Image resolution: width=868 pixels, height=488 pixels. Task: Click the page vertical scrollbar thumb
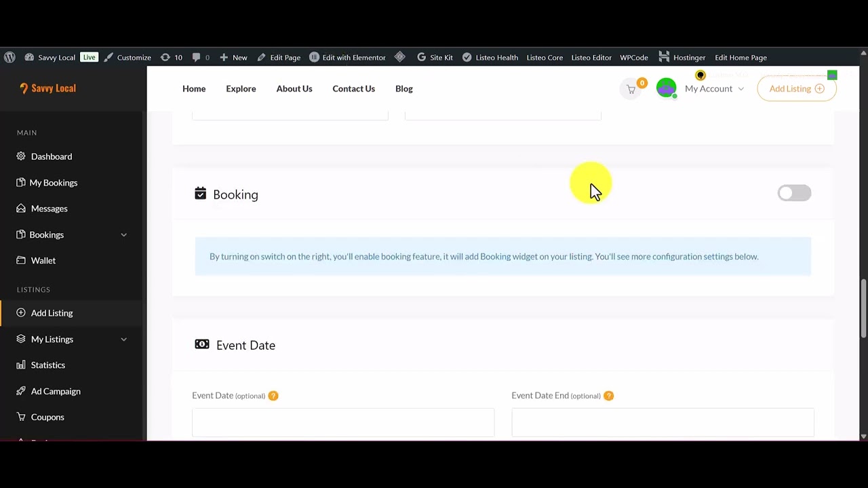pos(863,308)
